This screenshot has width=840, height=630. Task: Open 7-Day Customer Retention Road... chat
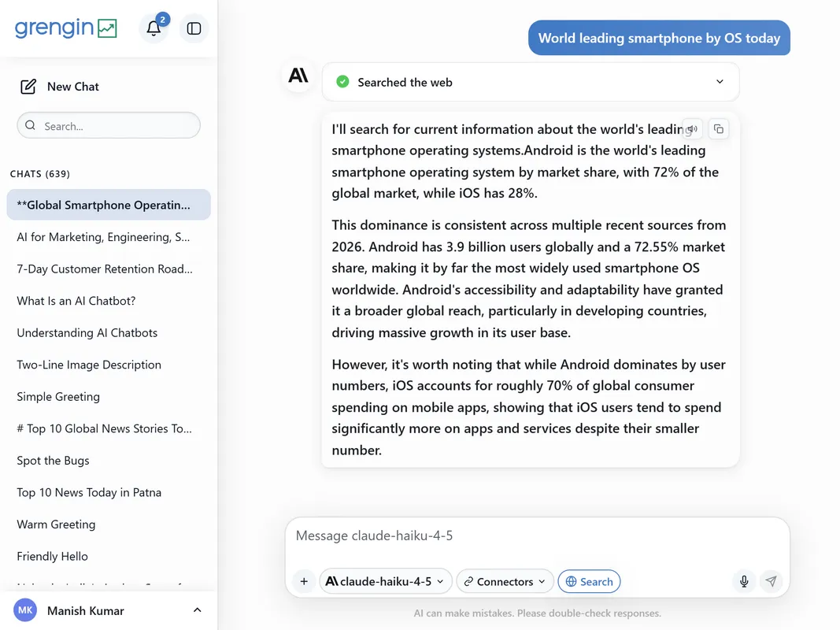point(109,269)
